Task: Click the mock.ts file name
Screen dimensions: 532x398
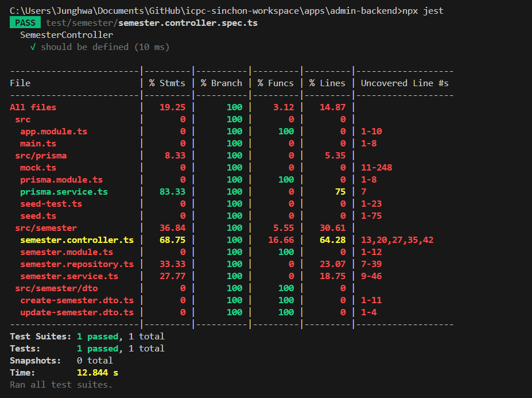Action: [38, 168]
